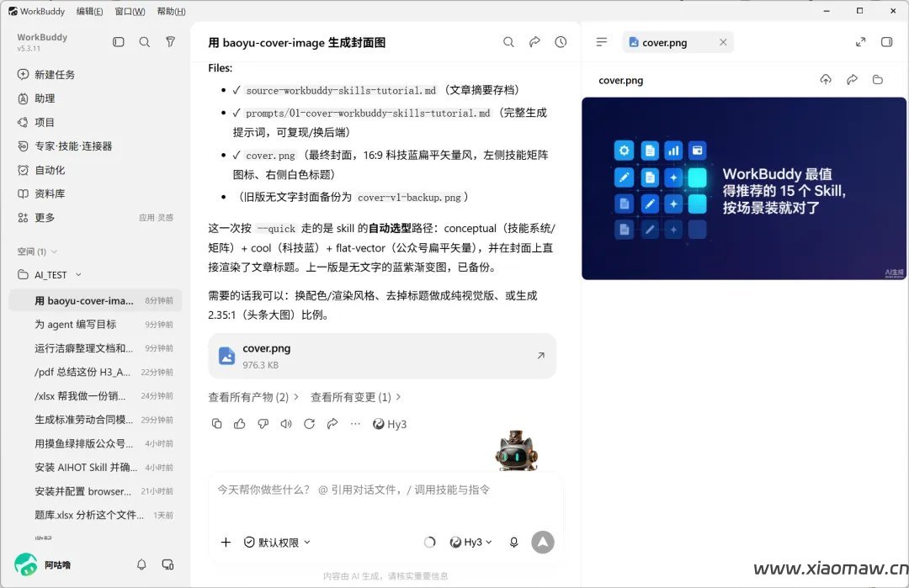The width and height of the screenshot is (909, 588).
Task: Share the reply via arrow icon
Action: [x=332, y=424]
